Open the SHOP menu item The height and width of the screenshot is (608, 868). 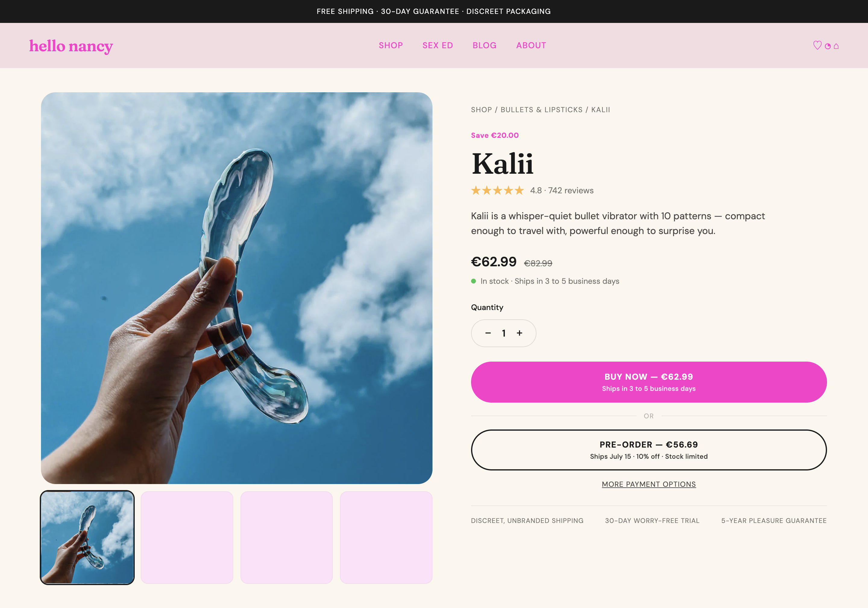coord(391,46)
